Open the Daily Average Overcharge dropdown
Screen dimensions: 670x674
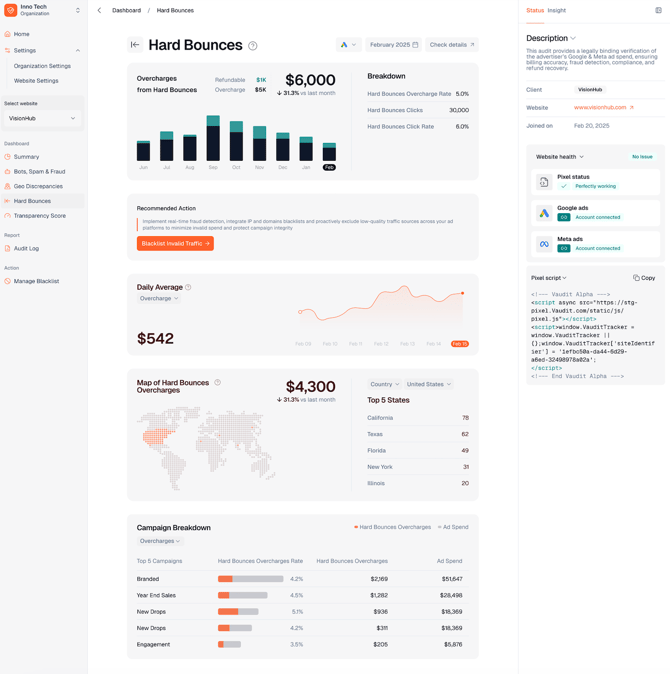click(159, 298)
